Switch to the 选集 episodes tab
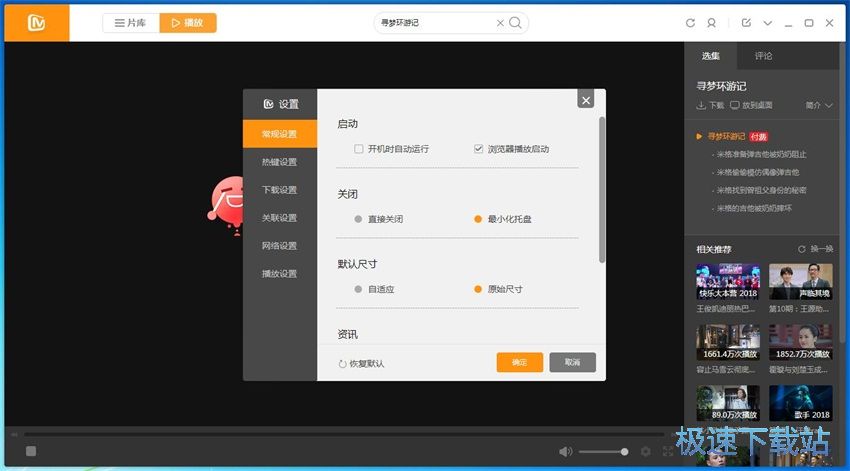The height and width of the screenshot is (471, 850). (711, 56)
